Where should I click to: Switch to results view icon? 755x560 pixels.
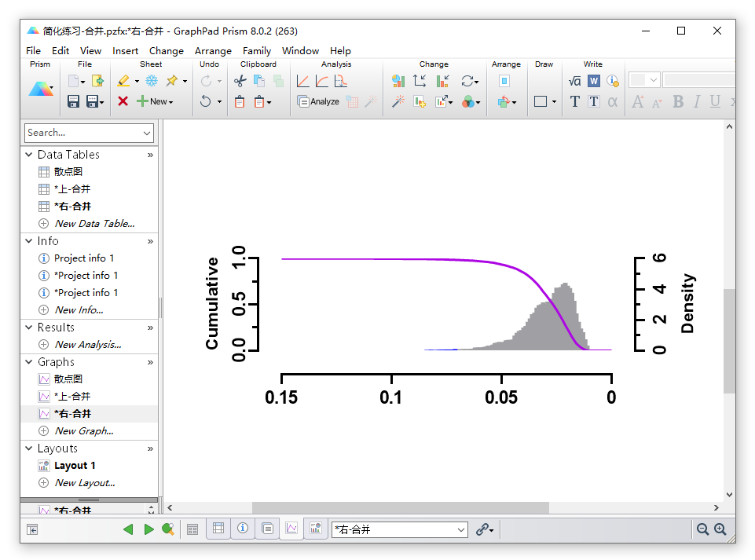click(x=268, y=529)
